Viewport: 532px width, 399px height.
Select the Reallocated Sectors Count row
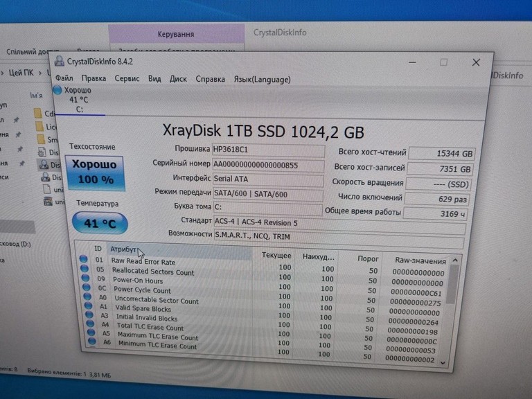263,275
